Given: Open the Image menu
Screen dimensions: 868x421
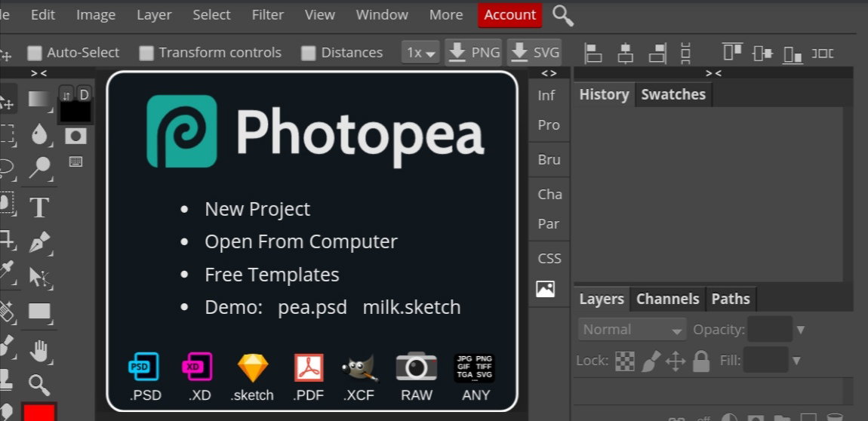Looking at the screenshot, I should click(96, 15).
